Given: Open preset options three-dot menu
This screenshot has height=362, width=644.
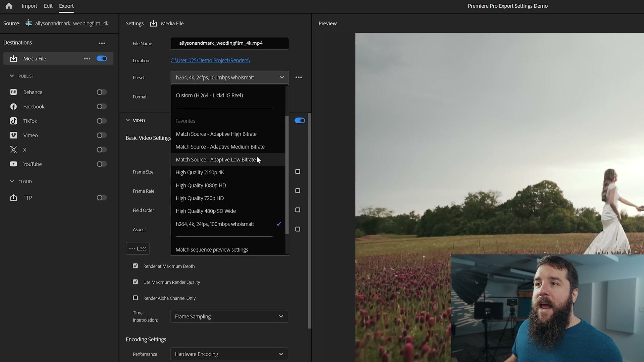Looking at the screenshot, I should click(x=299, y=77).
